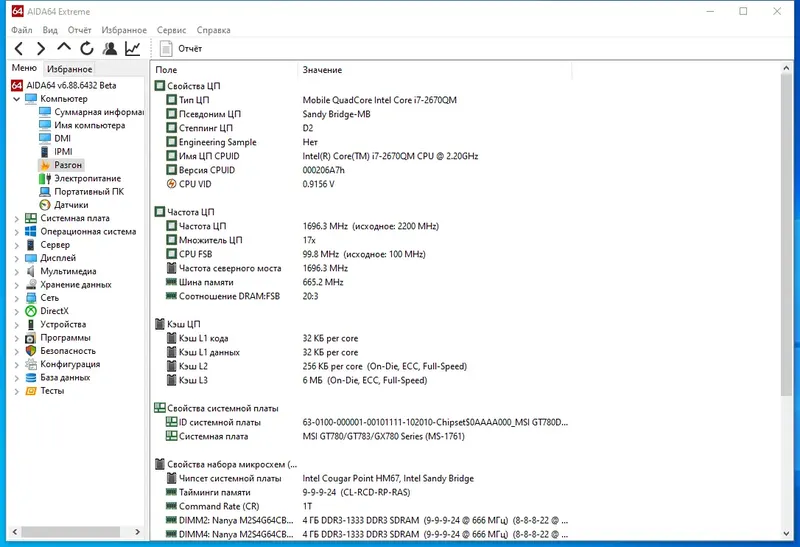
Task: Click the Разгон flame icon
Action: (x=45, y=165)
